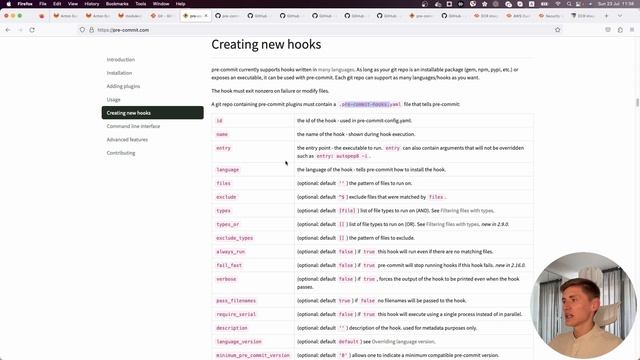Screen dimensions: 640x360
Task: Go to Advanced features in sidebar
Action: 127,140
